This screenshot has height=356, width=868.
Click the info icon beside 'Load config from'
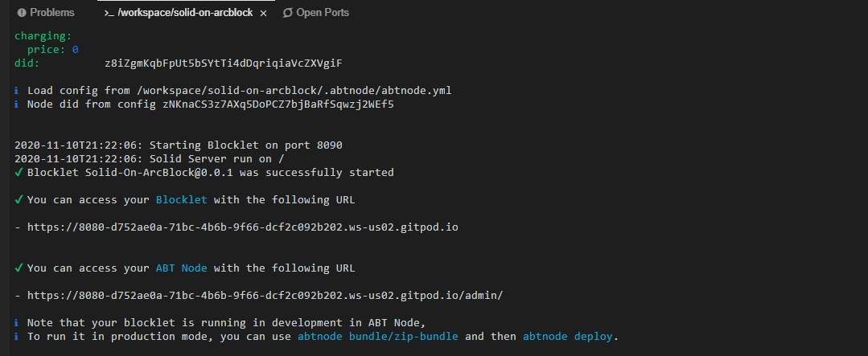[18, 91]
